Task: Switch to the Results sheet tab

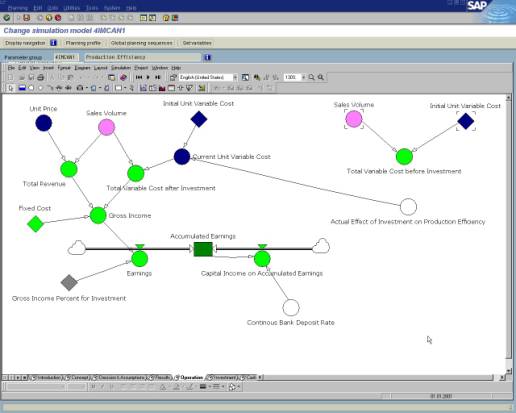Action: click(x=162, y=378)
